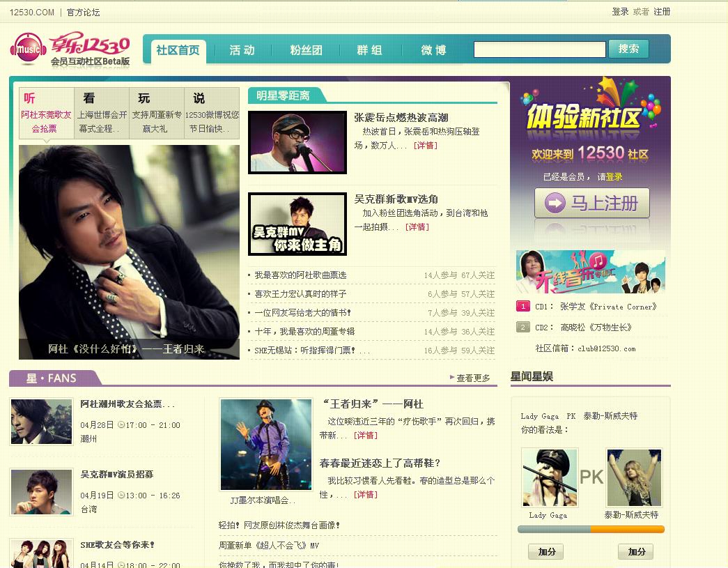Switch to the 群组 tab

[369, 50]
